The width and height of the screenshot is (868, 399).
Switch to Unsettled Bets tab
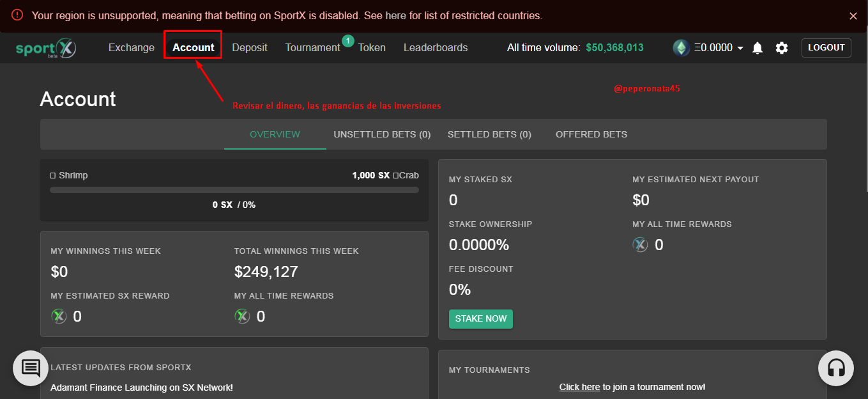coord(382,134)
